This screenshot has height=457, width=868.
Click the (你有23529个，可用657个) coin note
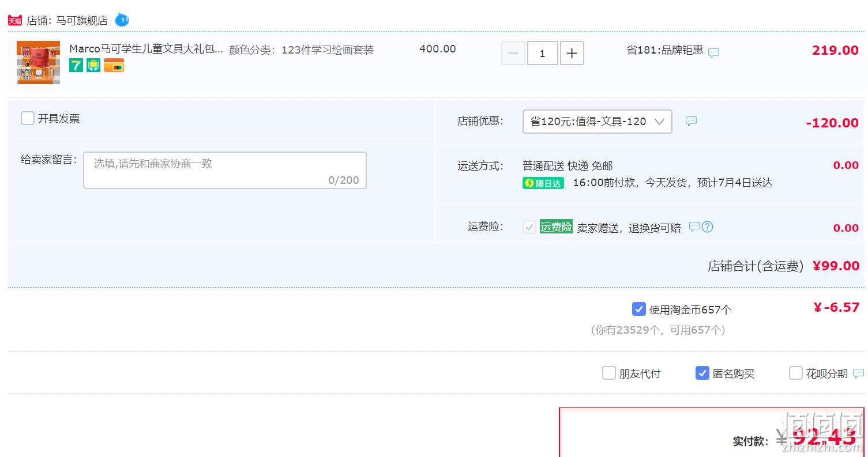[x=658, y=330]
